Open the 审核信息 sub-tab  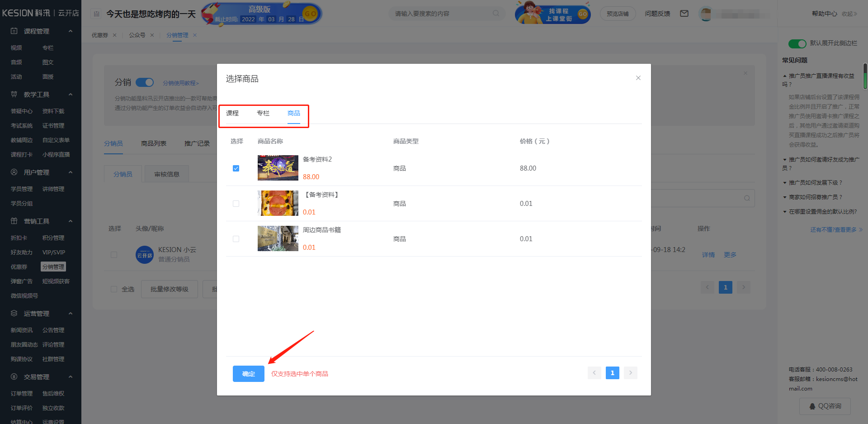[x=167, y=174]
